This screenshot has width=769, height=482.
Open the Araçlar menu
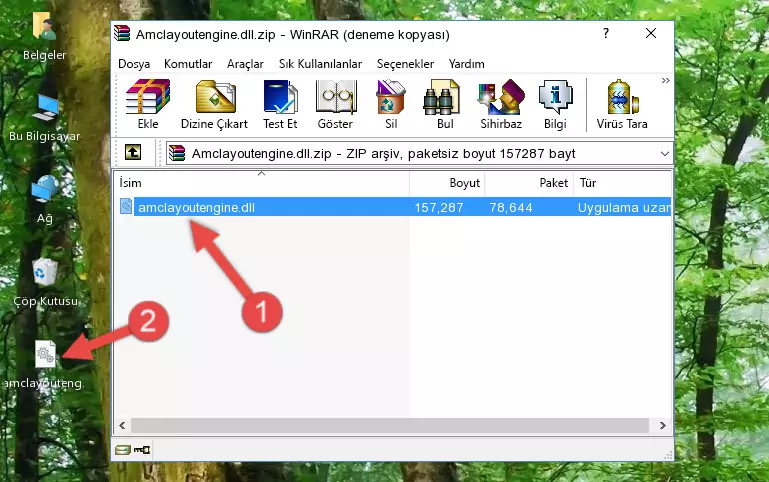245,64
